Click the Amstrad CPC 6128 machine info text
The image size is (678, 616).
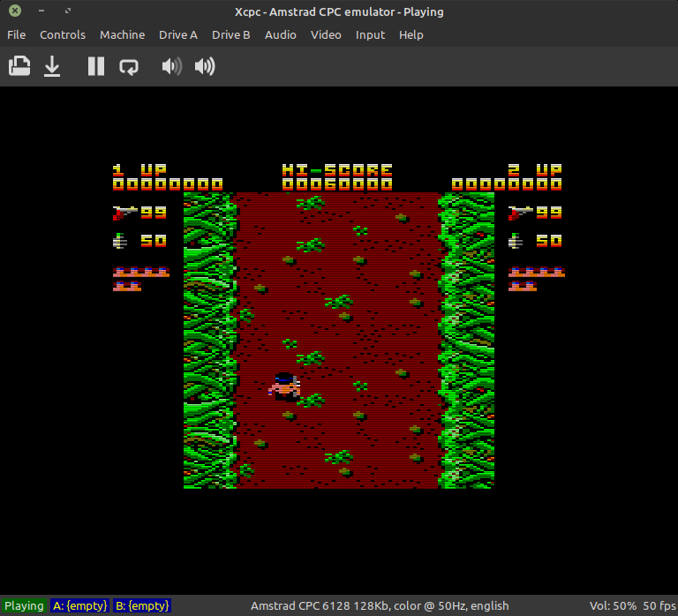[x=380, y=605]
